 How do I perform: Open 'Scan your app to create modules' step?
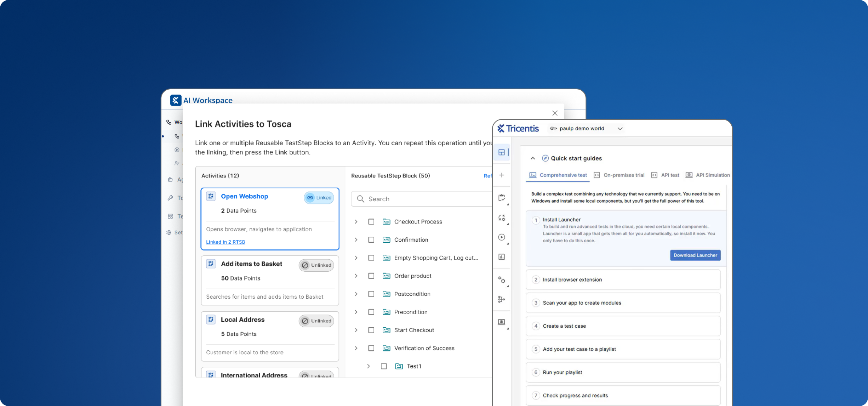(x=623, y=303)
